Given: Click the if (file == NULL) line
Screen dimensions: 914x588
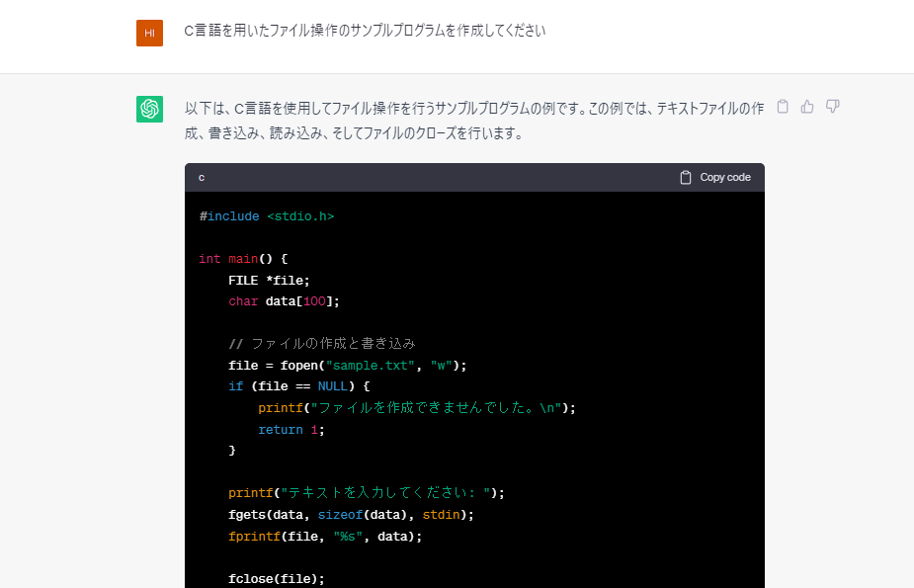Looking at the screenshot, I should tap(299, 386).
